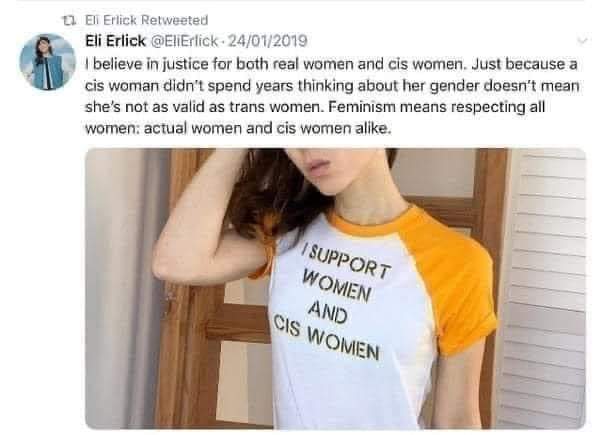Open Eli Erlick's round profile avatar
This screenshot has width=602, height=435.
pyautogui.click(x=48, y=62)
